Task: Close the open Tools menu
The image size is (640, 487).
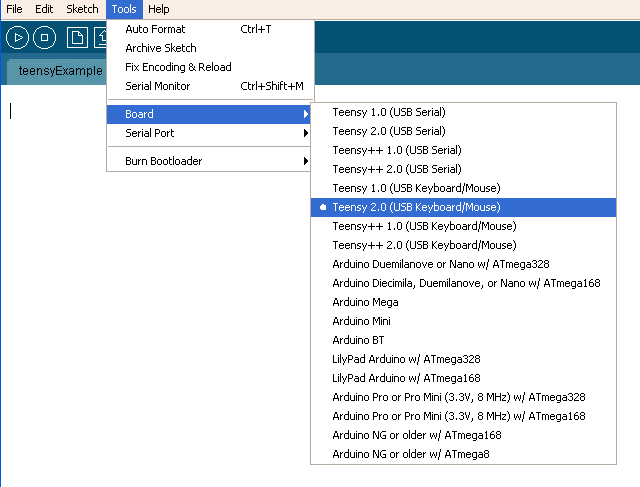Action: click(x=124, y=9)
